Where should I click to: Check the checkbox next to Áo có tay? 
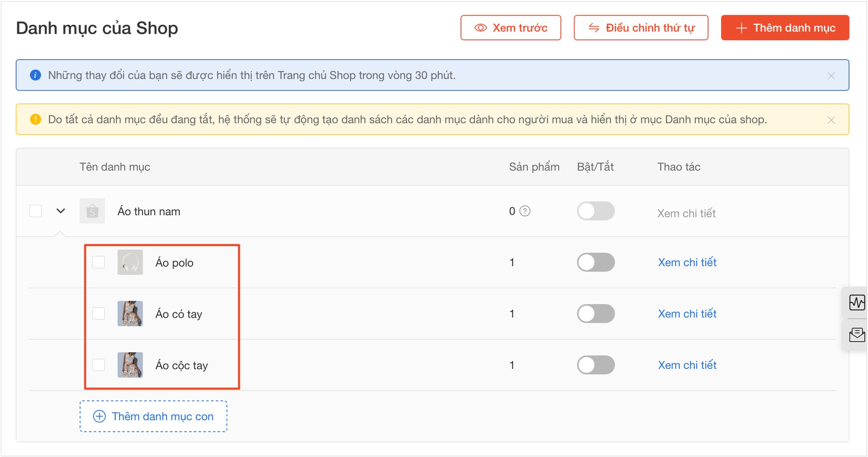click(x=98, y=314)
